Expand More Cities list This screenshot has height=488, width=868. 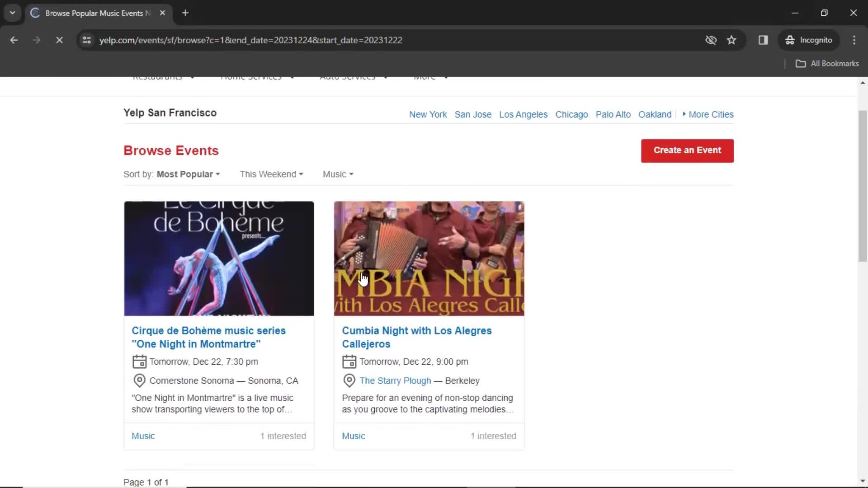708,115
